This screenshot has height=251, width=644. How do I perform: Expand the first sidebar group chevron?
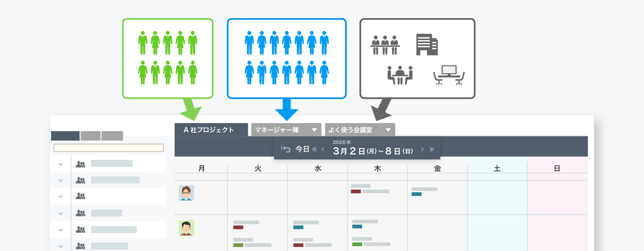coord(61,164)
